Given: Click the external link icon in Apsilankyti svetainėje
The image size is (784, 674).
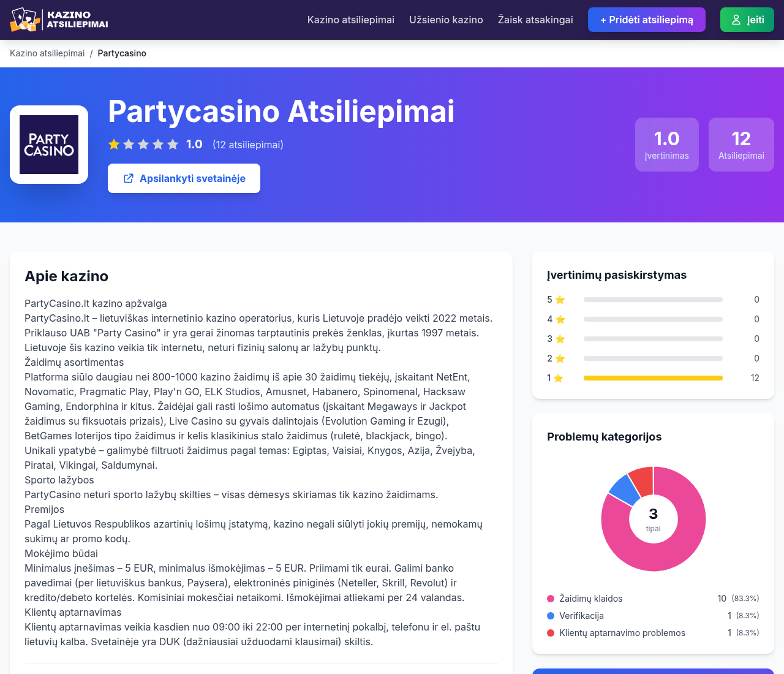Looking at the screenshot, I should 129,178.
